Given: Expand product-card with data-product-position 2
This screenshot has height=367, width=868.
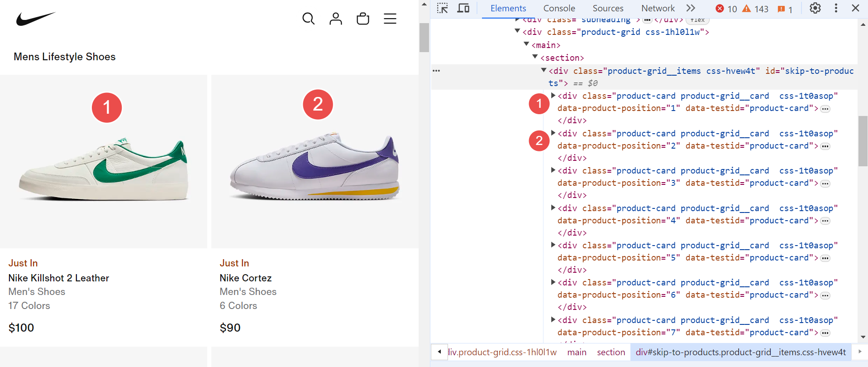Looking at the screenshot, I should (x=553, y=133).
